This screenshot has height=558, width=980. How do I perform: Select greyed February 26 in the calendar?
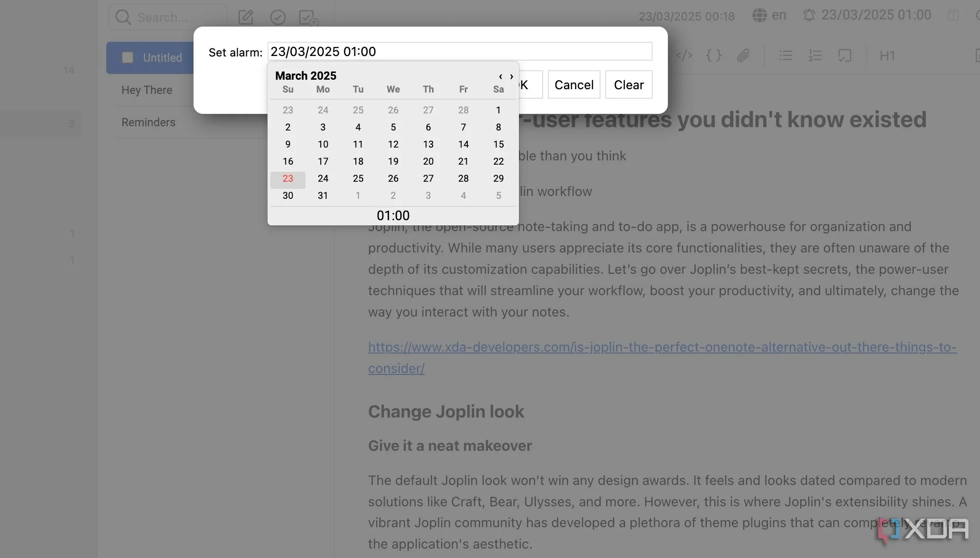click(x=393, y=110)
